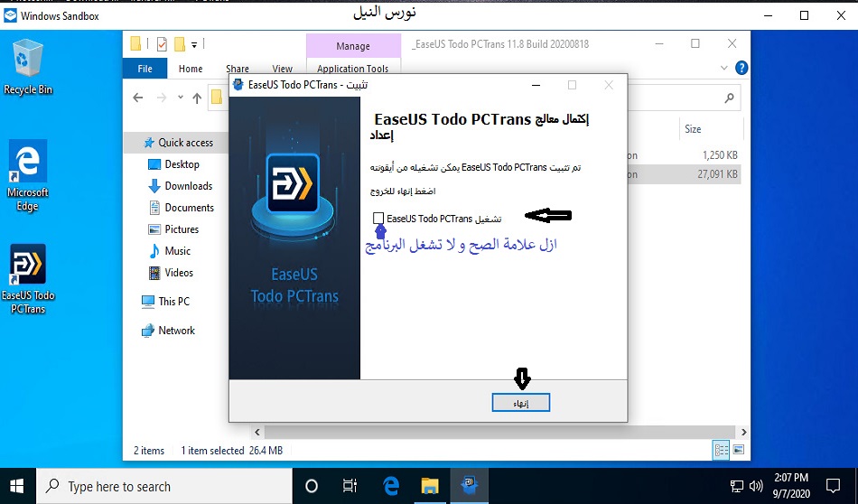Click the Size column header

(693, 129)
